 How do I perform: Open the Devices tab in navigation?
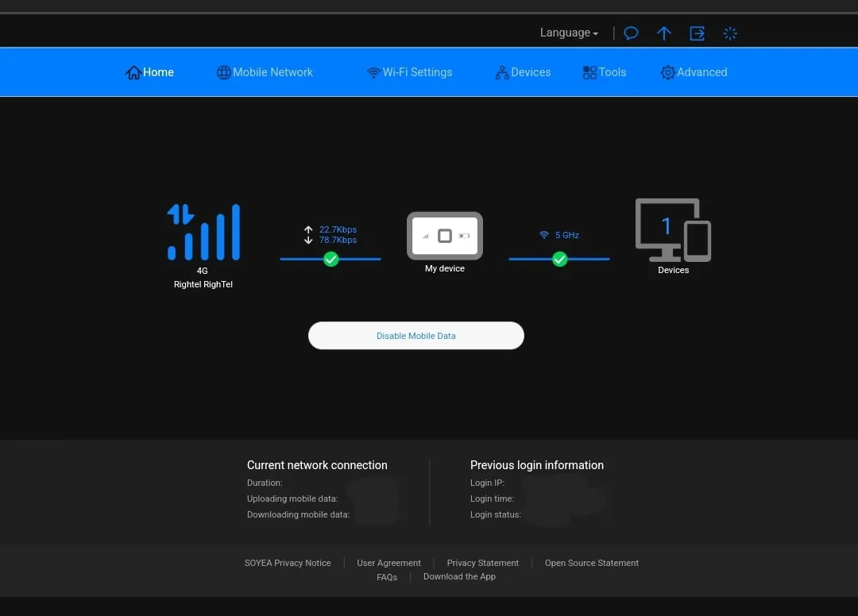point(523,72)
